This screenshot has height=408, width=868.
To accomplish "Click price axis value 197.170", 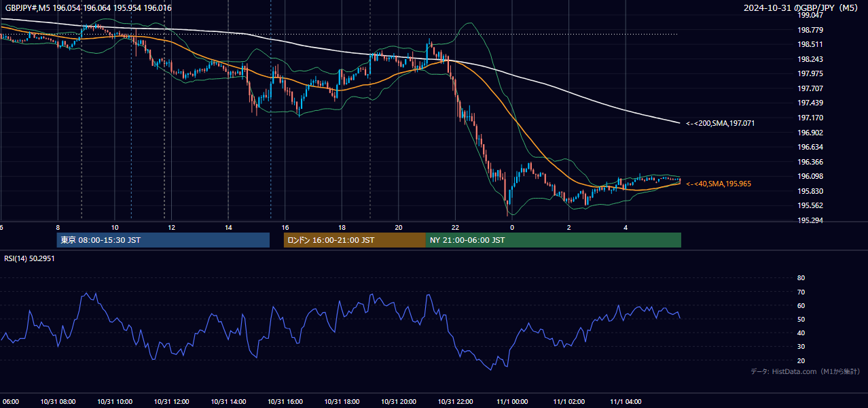I will (810, 118).
